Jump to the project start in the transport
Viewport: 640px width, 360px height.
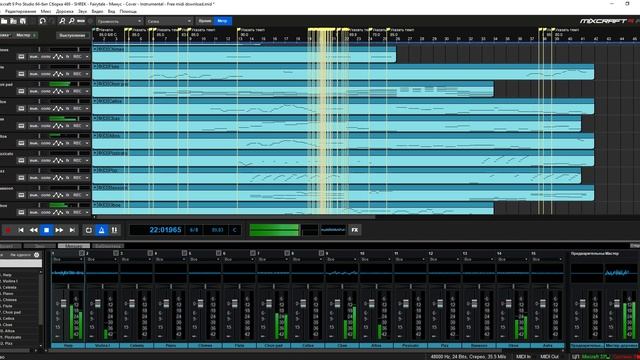point(21,230)
